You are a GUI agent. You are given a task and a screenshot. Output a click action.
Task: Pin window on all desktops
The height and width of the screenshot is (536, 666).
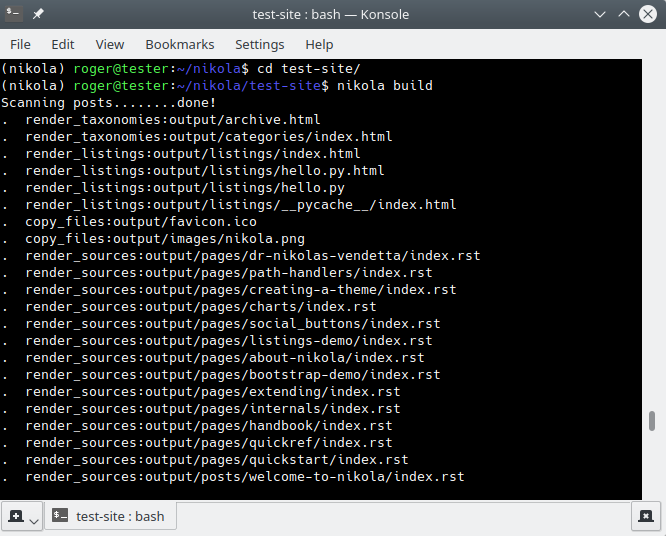pyautogui.click(x=38, y=15)
